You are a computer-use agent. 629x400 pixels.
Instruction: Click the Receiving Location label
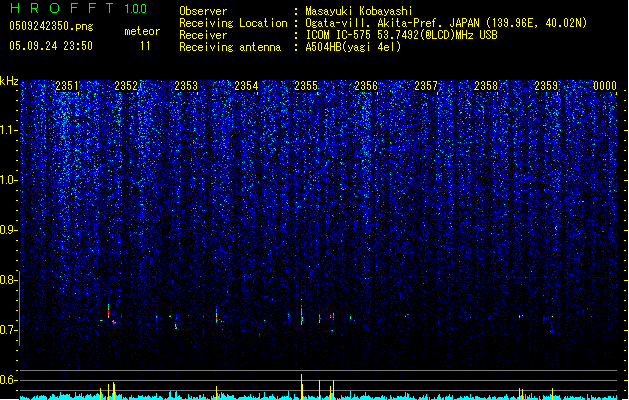coord(233,23)
